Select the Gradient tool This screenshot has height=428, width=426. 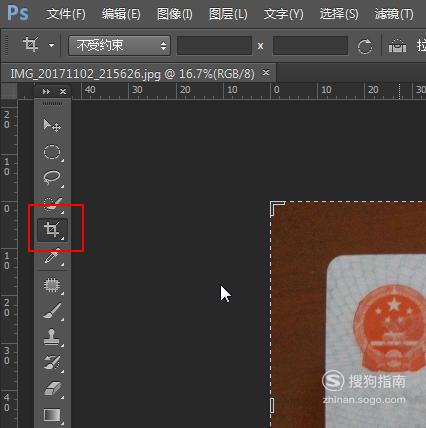click(x=52, y=415)
